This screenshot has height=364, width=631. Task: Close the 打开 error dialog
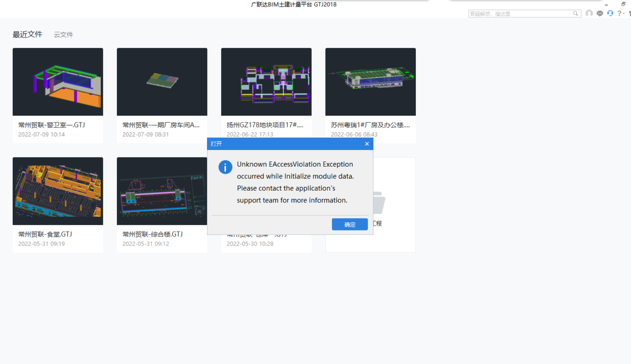click(367, 144)
